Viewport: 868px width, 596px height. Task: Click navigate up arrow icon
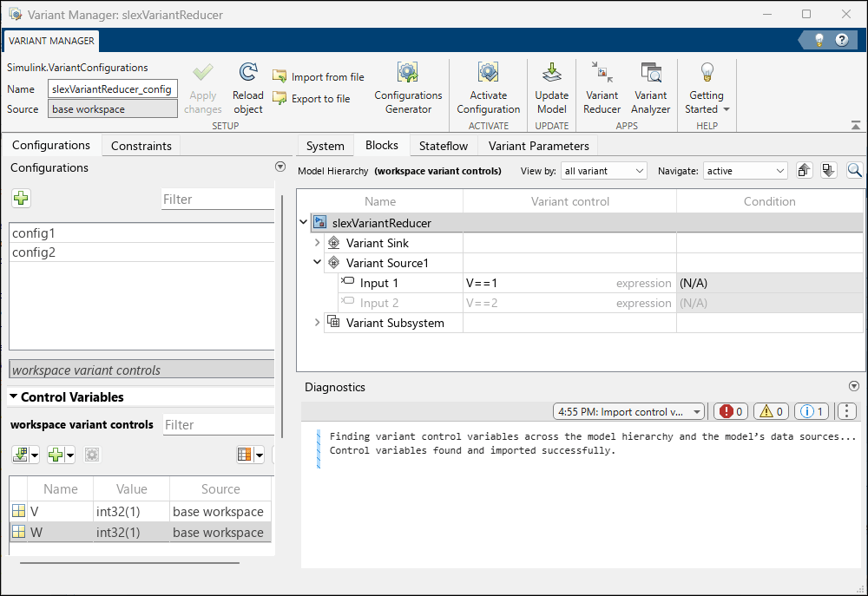(x=804, y=170)
